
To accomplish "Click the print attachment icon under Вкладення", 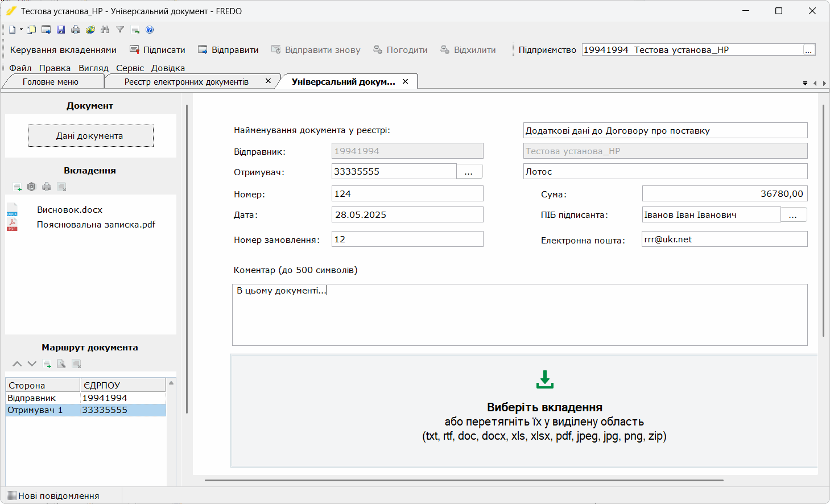I will tap(47, 187).
